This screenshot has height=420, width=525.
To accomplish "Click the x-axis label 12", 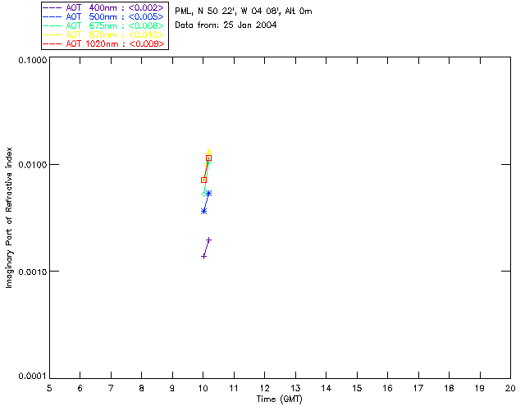I will (x=265, y=388).
